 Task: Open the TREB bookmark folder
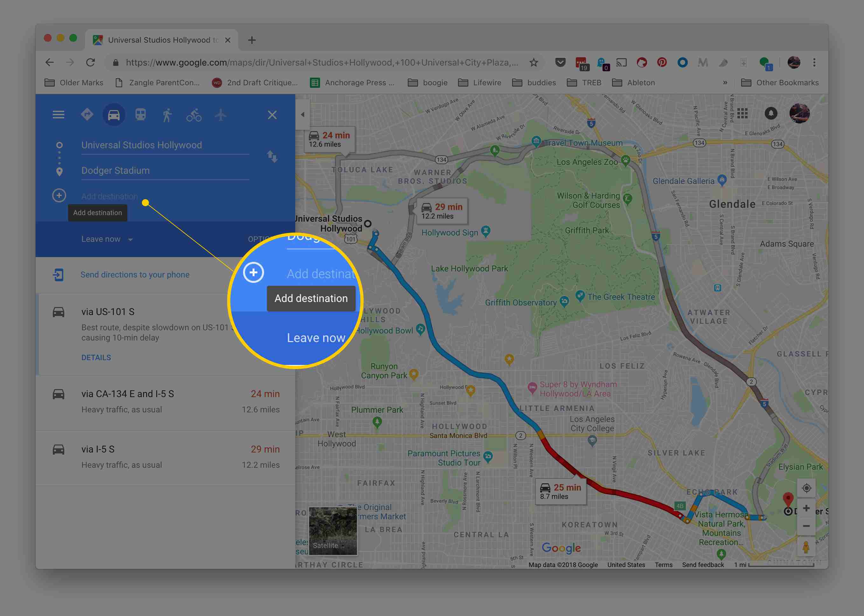584,83
